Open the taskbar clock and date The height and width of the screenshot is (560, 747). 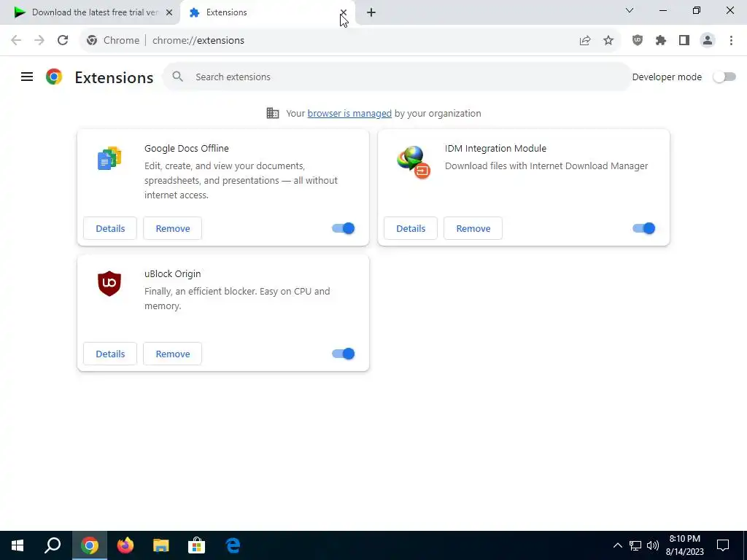pyautogui.click(x=684, y=545)
